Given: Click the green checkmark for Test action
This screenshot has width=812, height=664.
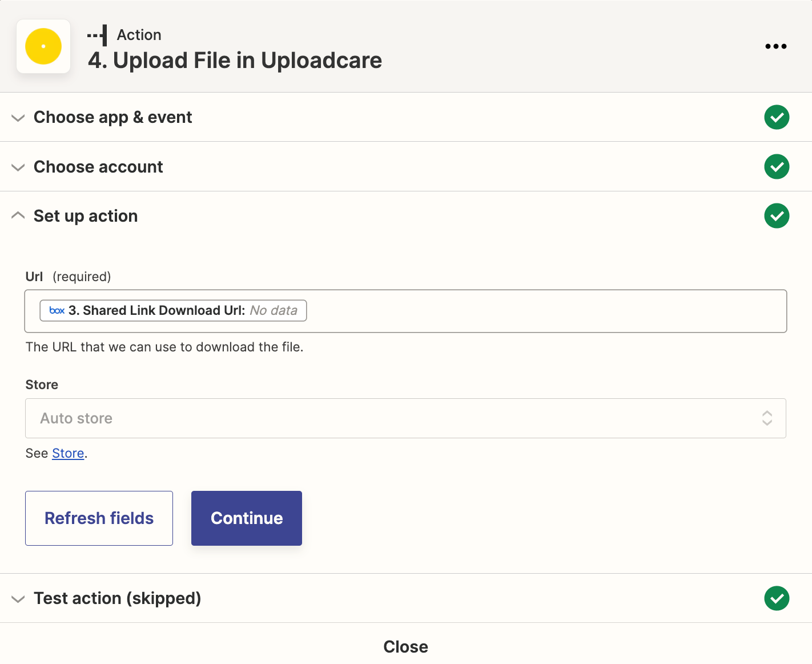Looking at the screenshot, I should pos(777,598).
